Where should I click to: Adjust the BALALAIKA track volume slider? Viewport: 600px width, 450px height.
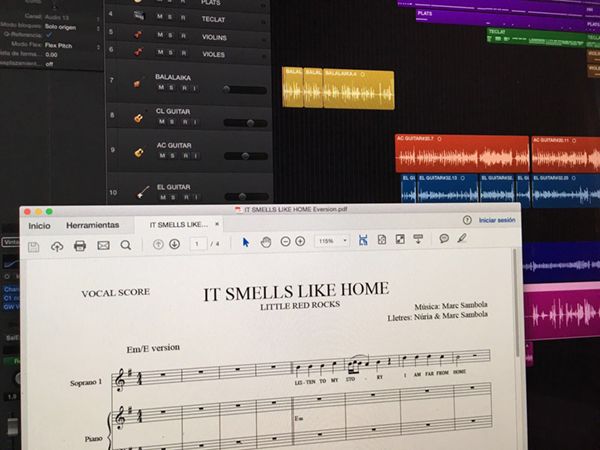[x=245, y=90]
